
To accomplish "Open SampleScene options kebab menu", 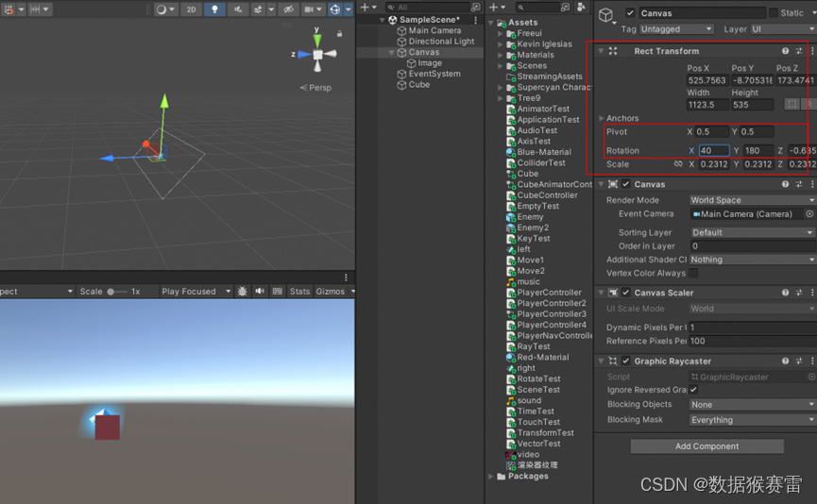I will tap(476, 20).
